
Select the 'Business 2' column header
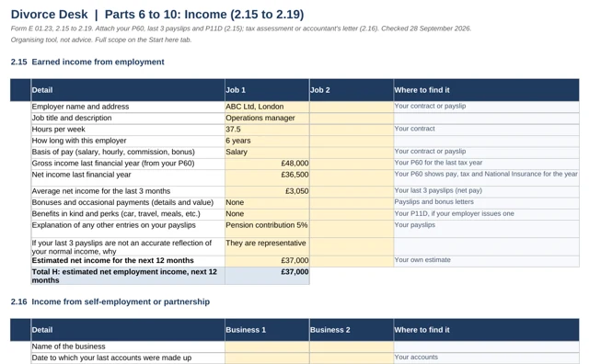352,330
